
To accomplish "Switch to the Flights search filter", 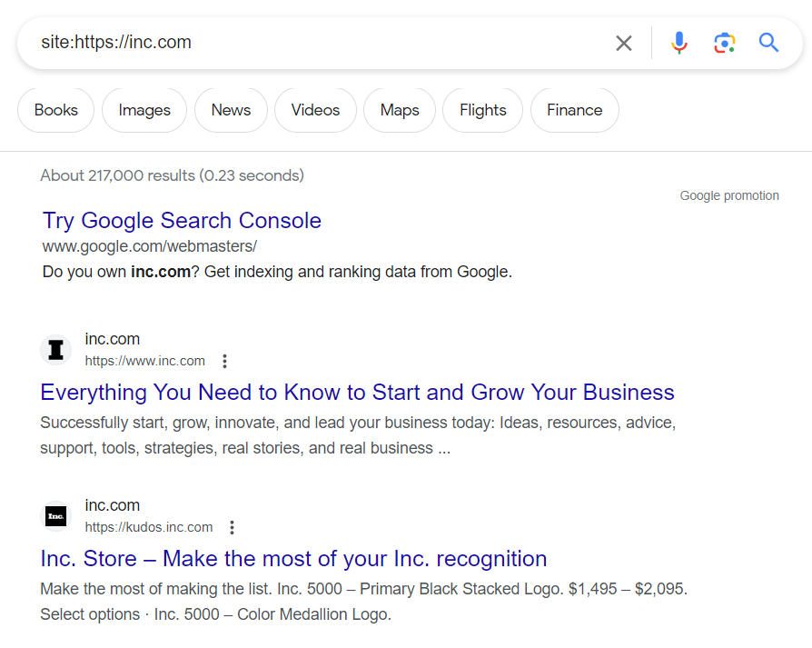I will click(x=482, y=110).
